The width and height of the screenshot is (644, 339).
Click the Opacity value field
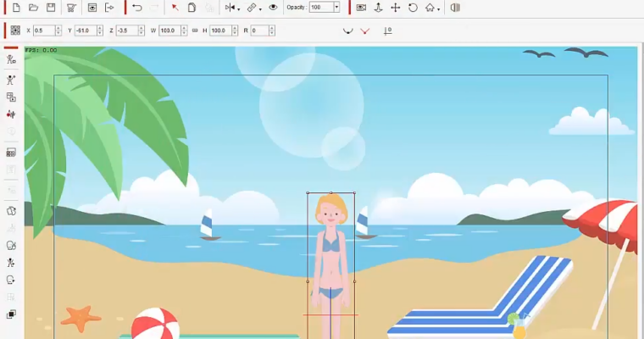point(321,8)
